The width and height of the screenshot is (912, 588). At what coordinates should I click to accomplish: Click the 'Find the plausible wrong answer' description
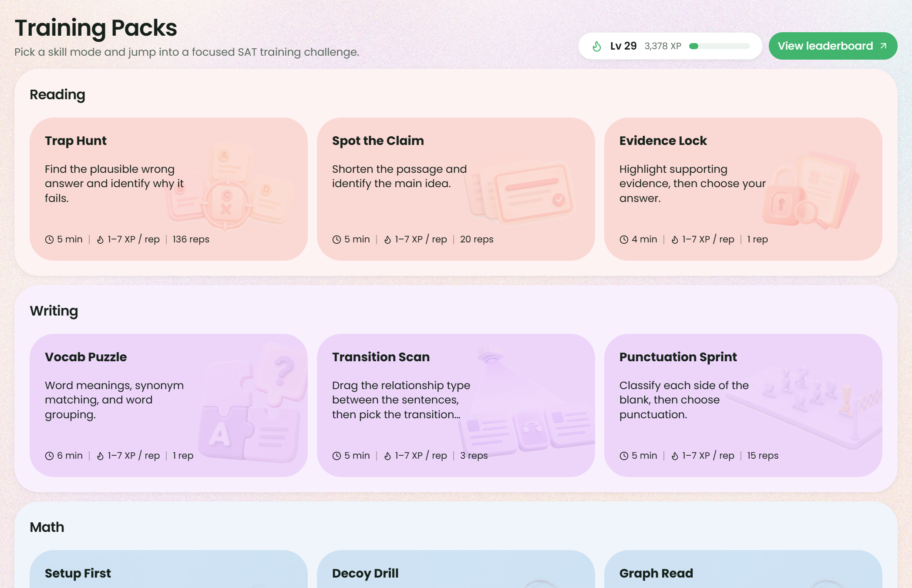pos(114,184)
